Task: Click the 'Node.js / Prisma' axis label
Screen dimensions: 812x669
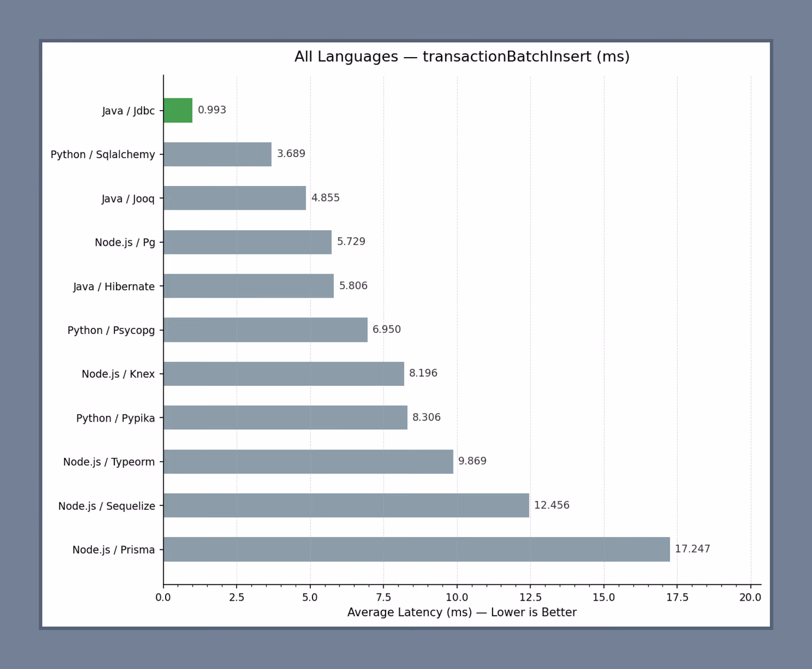Action: pos(114,550)
